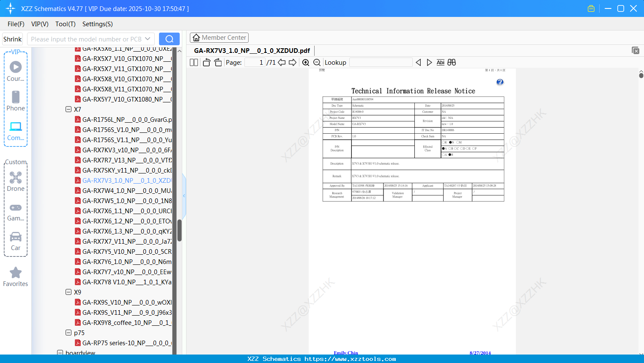Image resolution: width=644 pixels, height=363 pixels.
Task: Go to previous page arrow
Action: (x=282, y=62)
